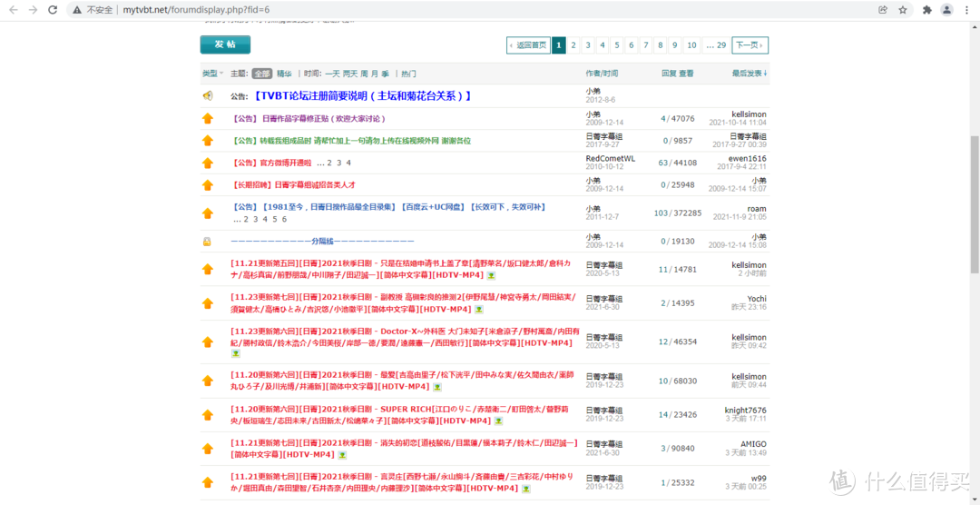
Task: Open TVBT论坛注册简要说明 announcement
Action: click(362, 95)
